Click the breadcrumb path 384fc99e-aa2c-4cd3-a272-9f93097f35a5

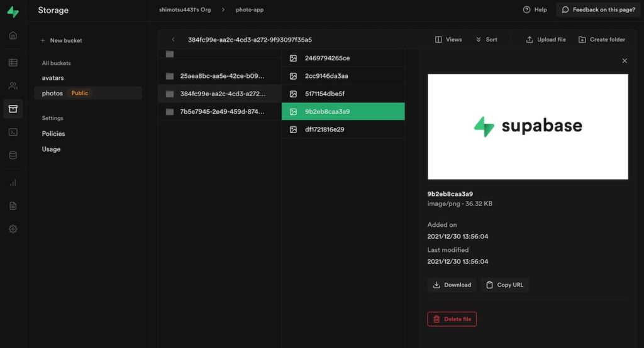(250, 40)
